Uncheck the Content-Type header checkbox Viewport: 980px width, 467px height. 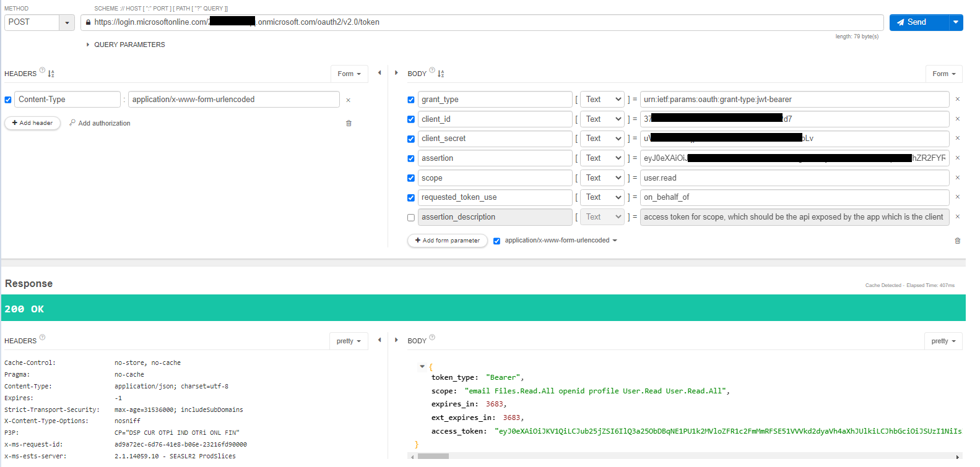[x=8, y=100]
